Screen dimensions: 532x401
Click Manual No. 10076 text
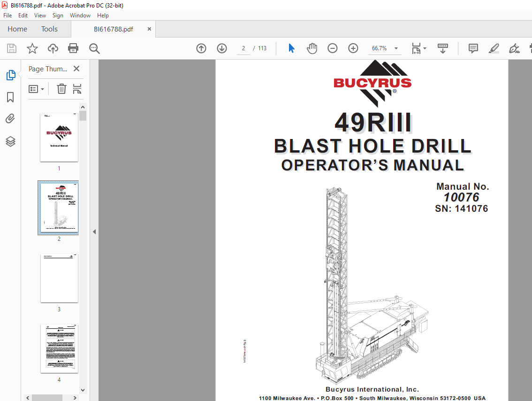[x=463, y=192]
